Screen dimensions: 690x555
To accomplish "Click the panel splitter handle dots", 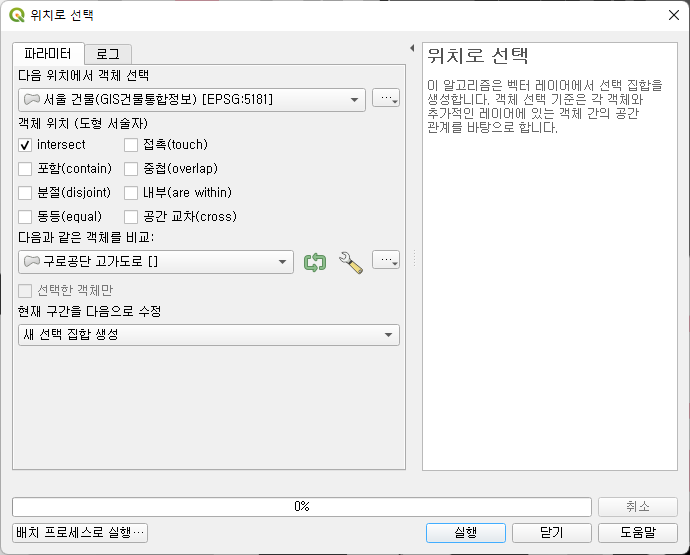I will (x=414, y=258).
